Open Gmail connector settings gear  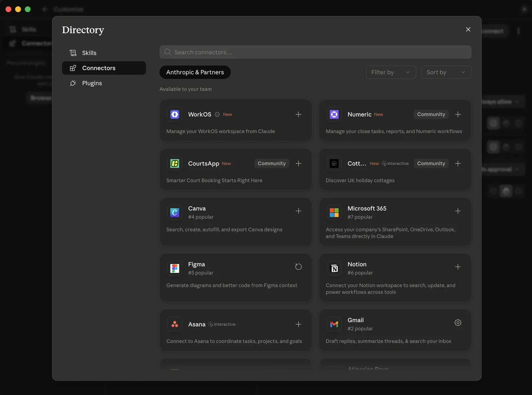458,322
